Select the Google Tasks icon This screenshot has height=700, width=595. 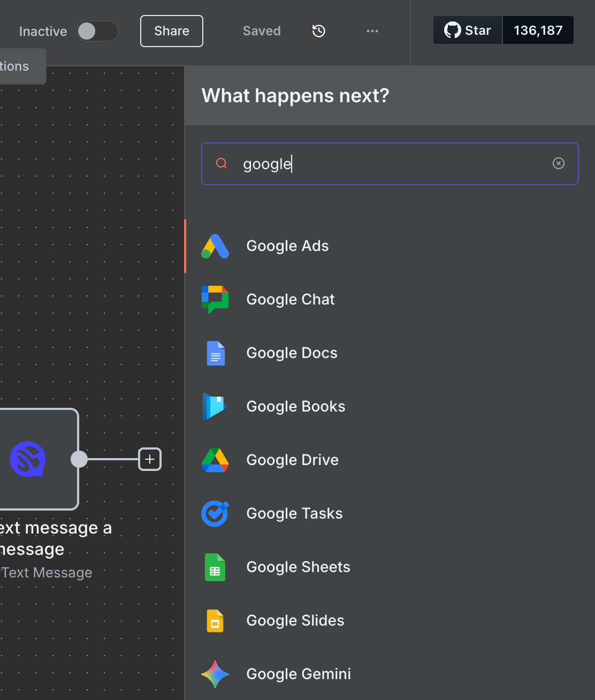coord(215,514)
